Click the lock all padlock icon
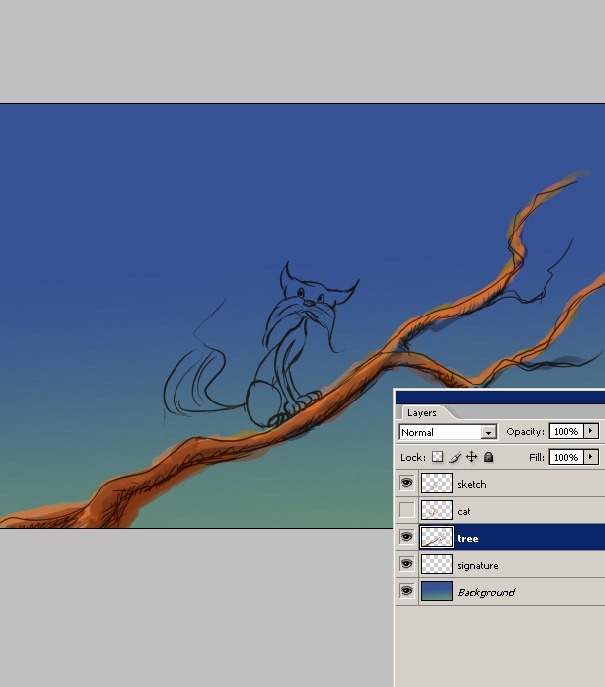The height and width of the screenshot is (687, 605). 489,457
